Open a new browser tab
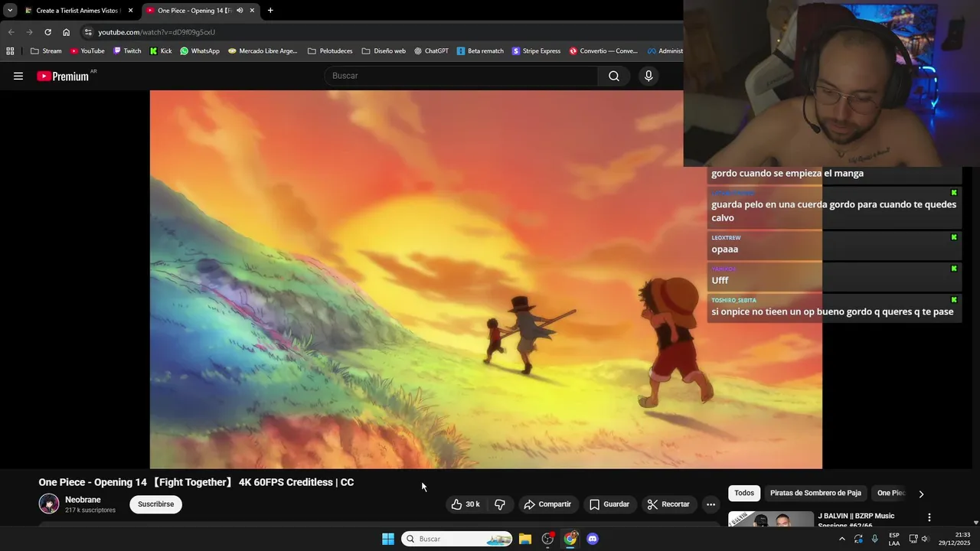Screen dimensions: 980x551 [270, 11]
